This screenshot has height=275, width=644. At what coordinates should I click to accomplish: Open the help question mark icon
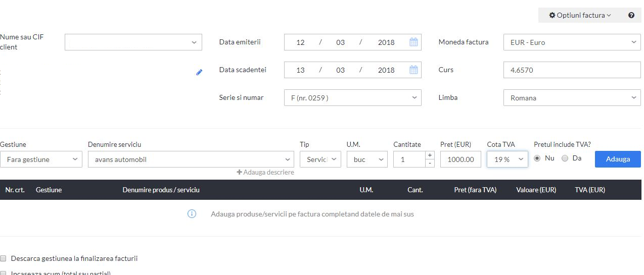tap(631, 15)
